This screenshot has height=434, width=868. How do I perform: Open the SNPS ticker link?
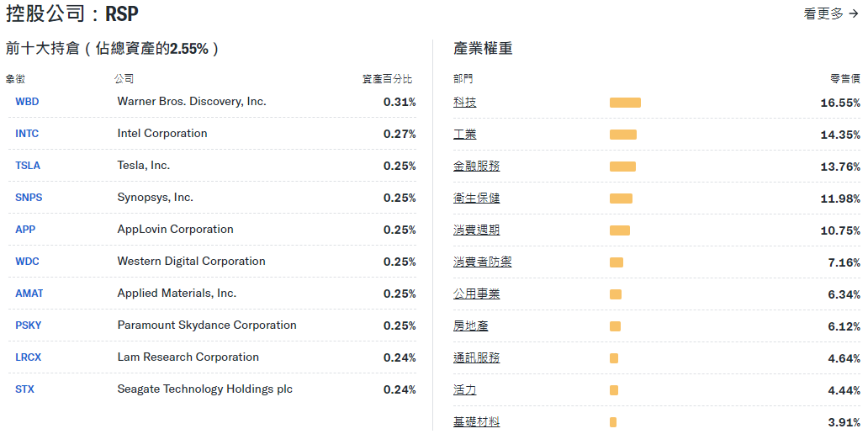click(29, 198)
